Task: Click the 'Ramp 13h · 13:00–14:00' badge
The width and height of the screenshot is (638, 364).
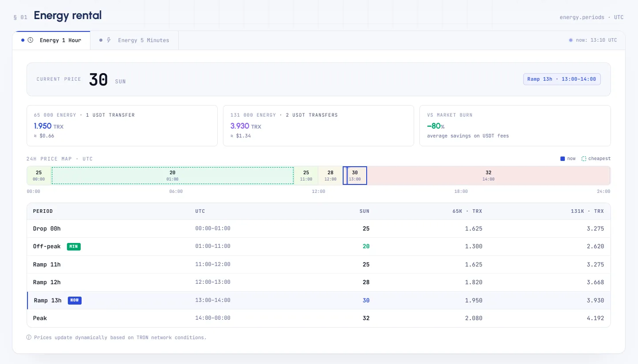Action: tap(562, 79)
